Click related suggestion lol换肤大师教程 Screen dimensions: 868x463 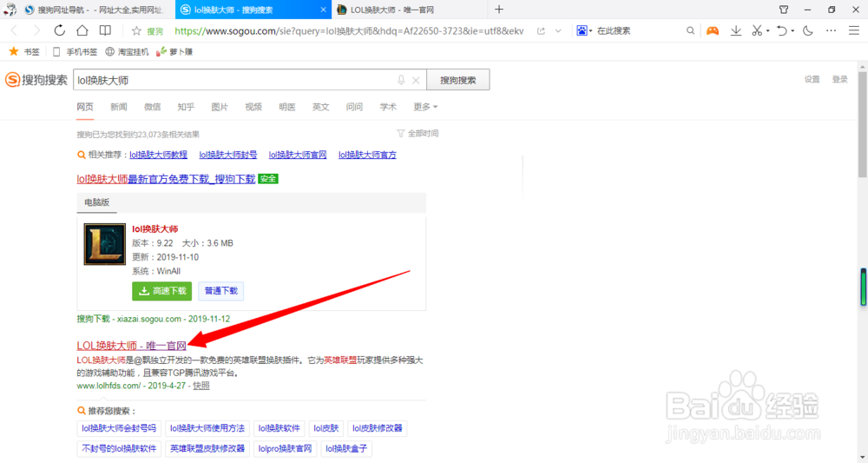(x=158, y=155)
